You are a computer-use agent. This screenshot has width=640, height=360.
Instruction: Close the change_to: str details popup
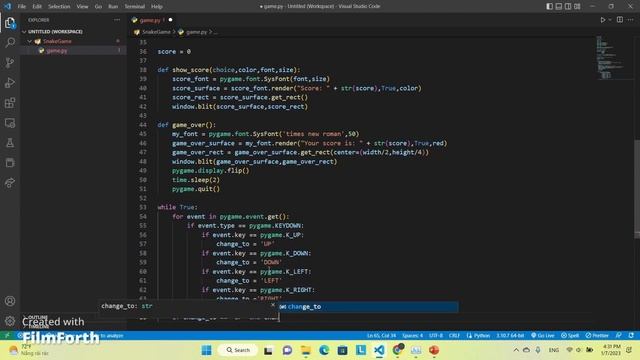tap(273, 305)
